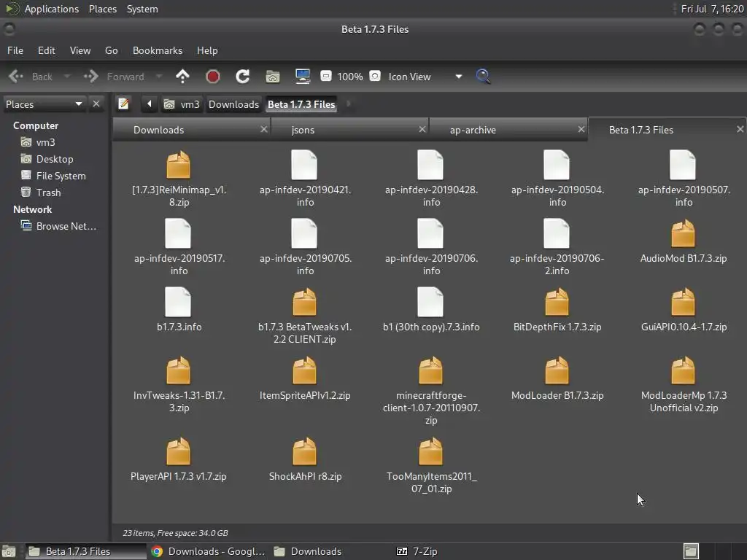Close the jsons tab

pos(422,129)
